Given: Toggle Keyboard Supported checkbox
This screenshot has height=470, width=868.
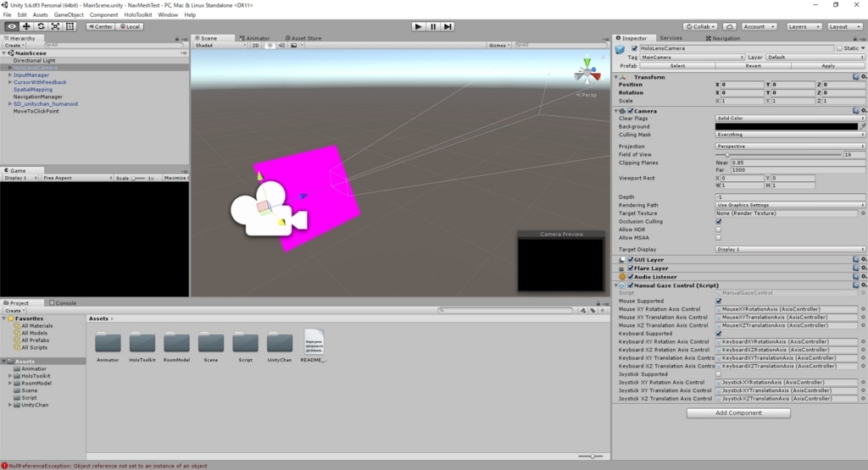Looking at the screenshot, I should pos(719,334).
